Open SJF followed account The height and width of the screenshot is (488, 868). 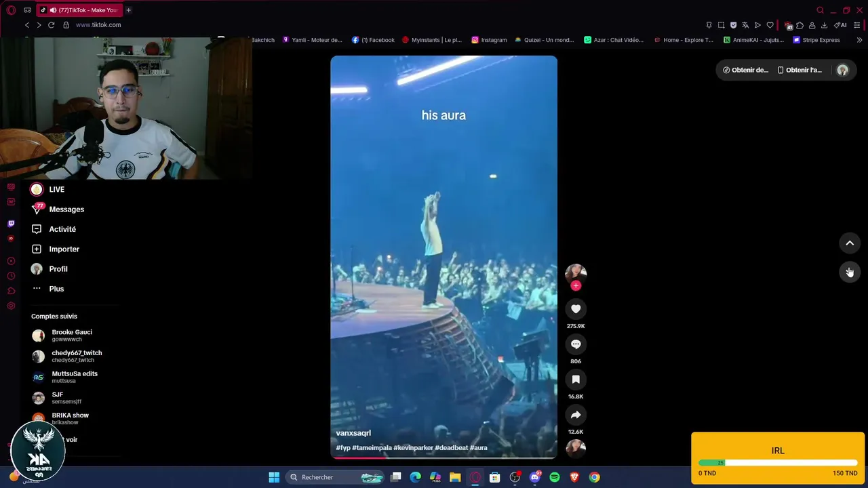coord(57,398)
